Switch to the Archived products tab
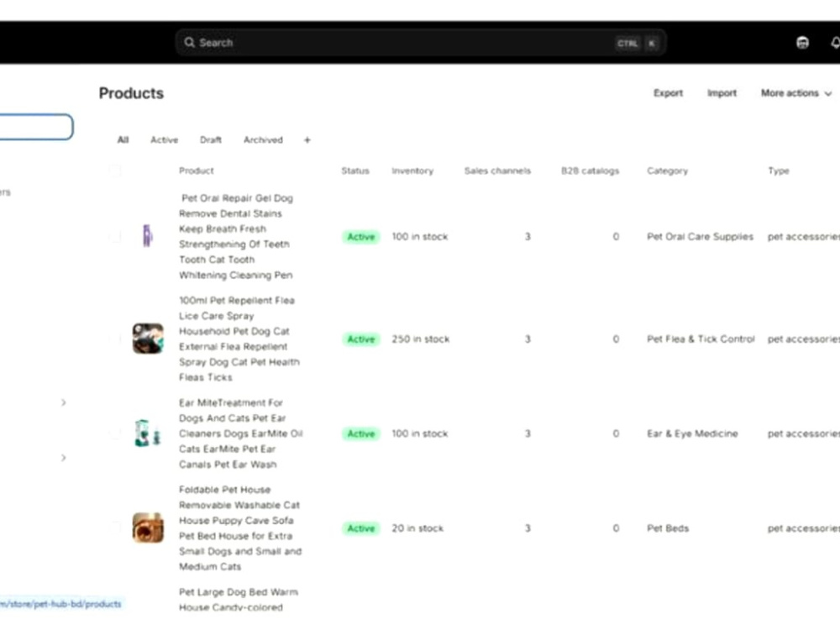The height and width of the screenshot is (630, 840). pos(263,139)
